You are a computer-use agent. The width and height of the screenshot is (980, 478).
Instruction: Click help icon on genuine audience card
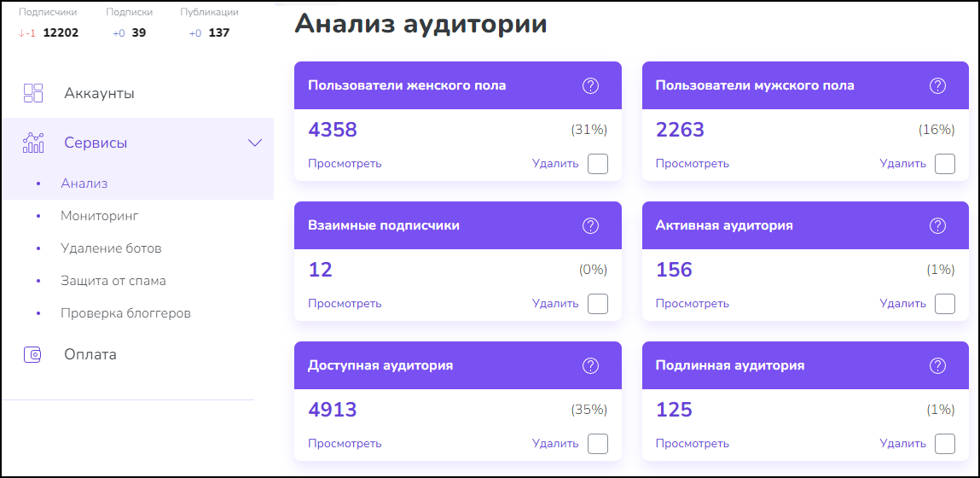937,365
